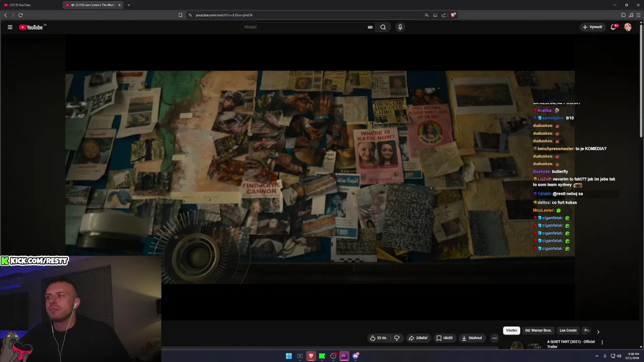
Task: Open YouTube notifications bell
Action: [613, 27]
